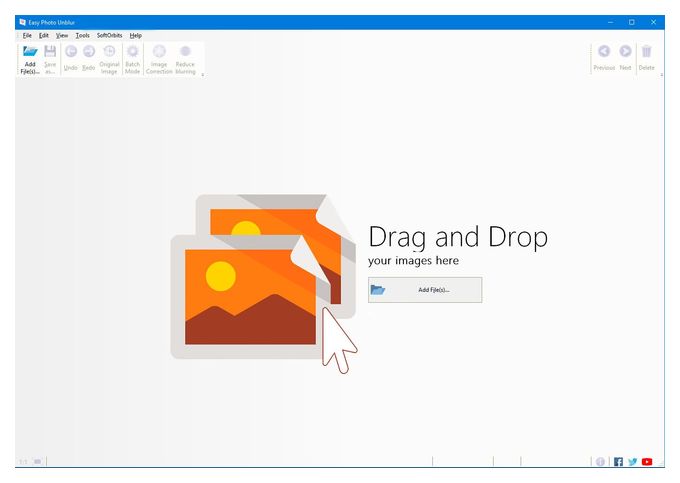Open the Help menu
680x483 pixels.
(x=136, y=36)
